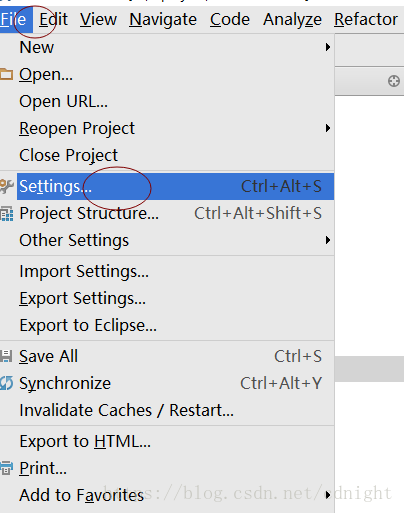
Task: Open the Refactor menu
Action: coord(366,19)
